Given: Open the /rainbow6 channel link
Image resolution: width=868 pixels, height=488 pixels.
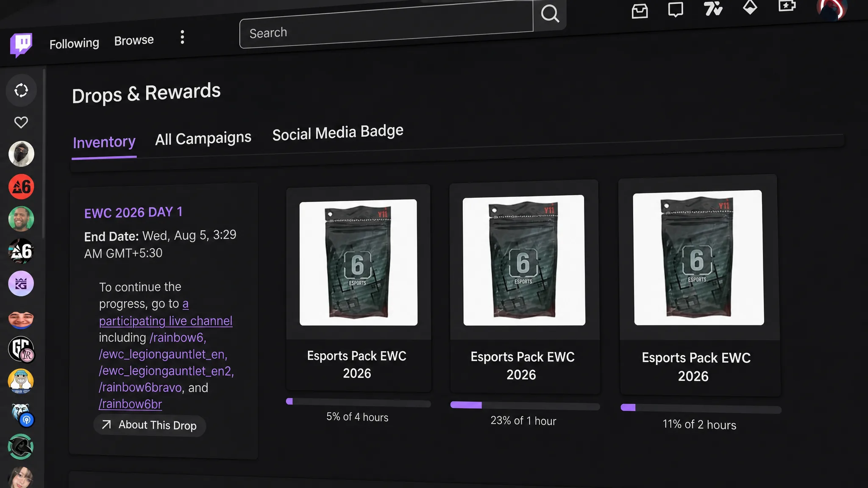Looking at the screenshot, I should [178, 338].
